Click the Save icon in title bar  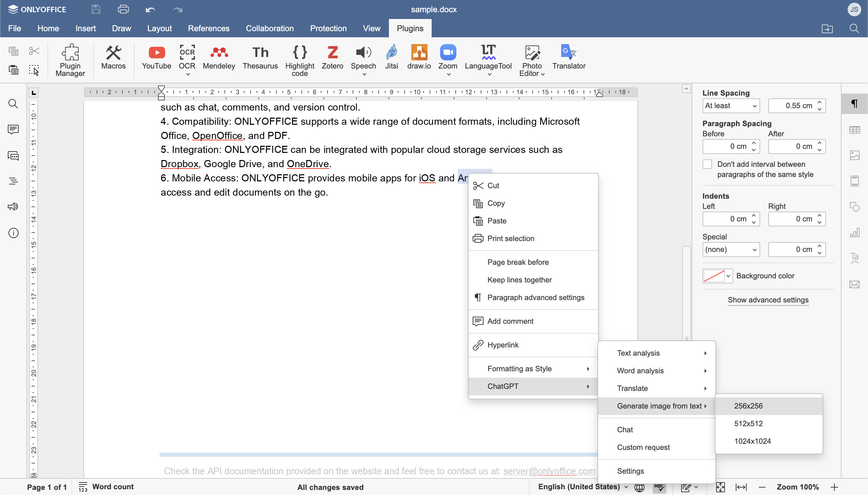pos(96,9)
